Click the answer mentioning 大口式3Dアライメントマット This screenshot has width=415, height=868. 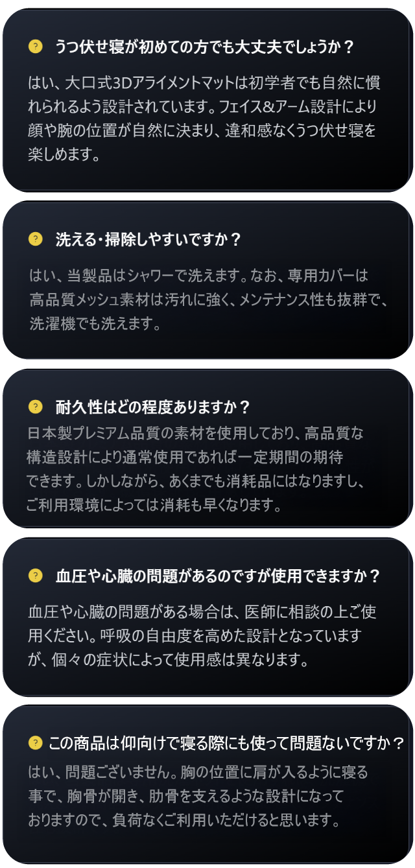204,106
